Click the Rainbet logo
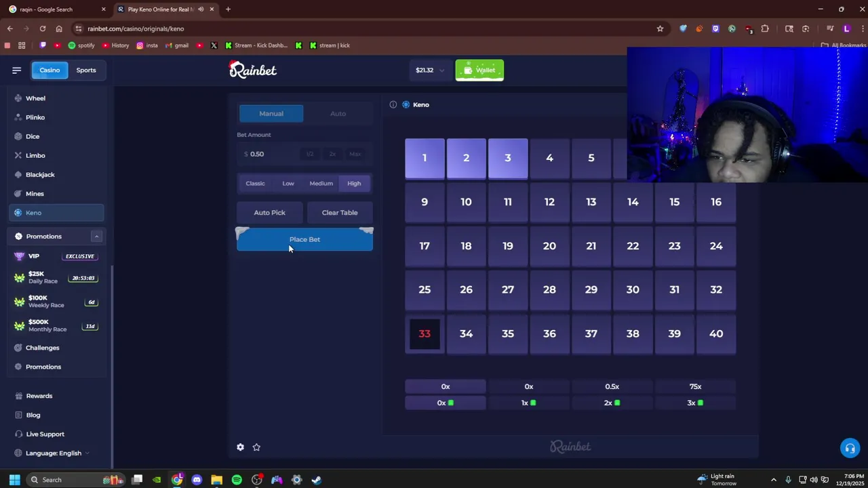868x488 pixels. point(252,70)
